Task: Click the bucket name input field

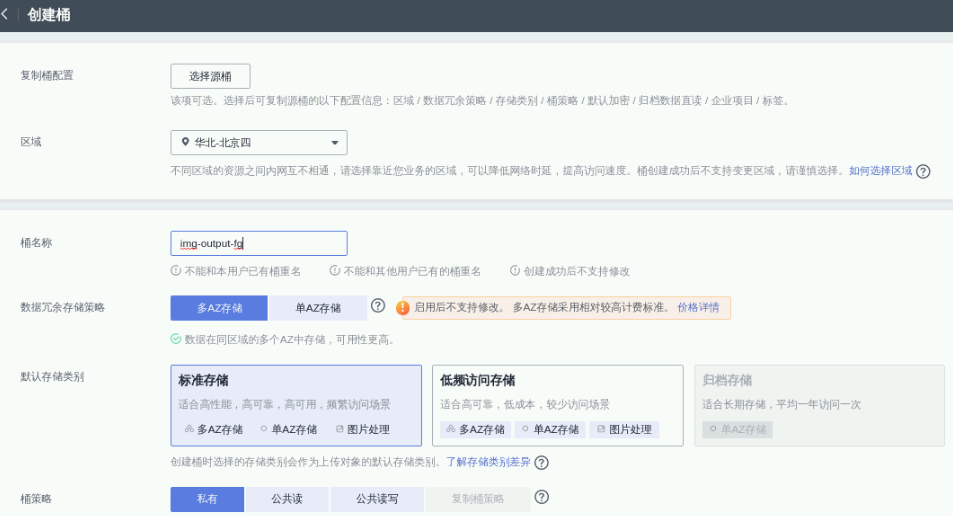Action: [x=258, y=243]
